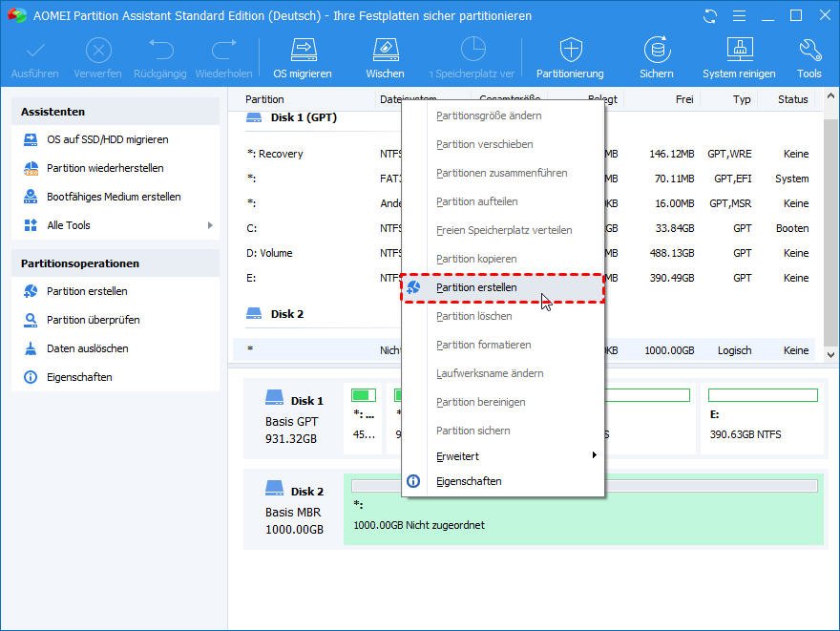The image size is (840, 631).
Task: Select the C: partition row
Action: [524, 228]
